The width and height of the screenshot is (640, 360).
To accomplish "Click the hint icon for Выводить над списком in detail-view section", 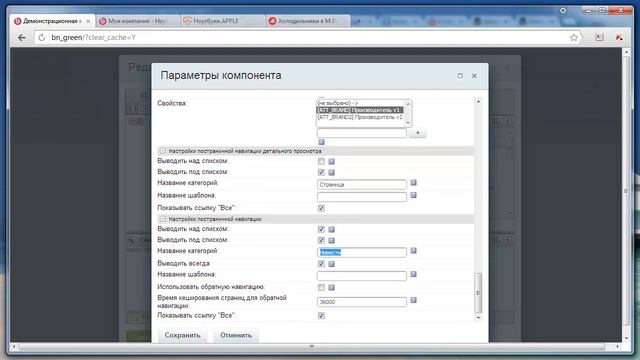I will (331, 162).
